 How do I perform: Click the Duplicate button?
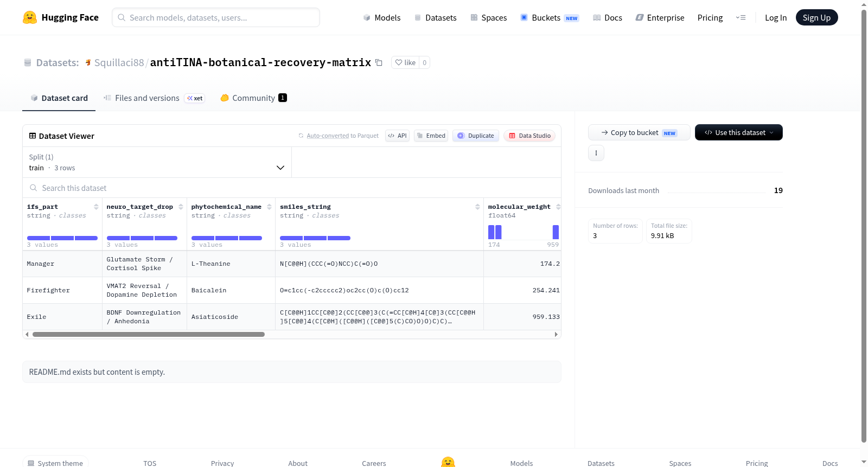click(x=476, y=136)
